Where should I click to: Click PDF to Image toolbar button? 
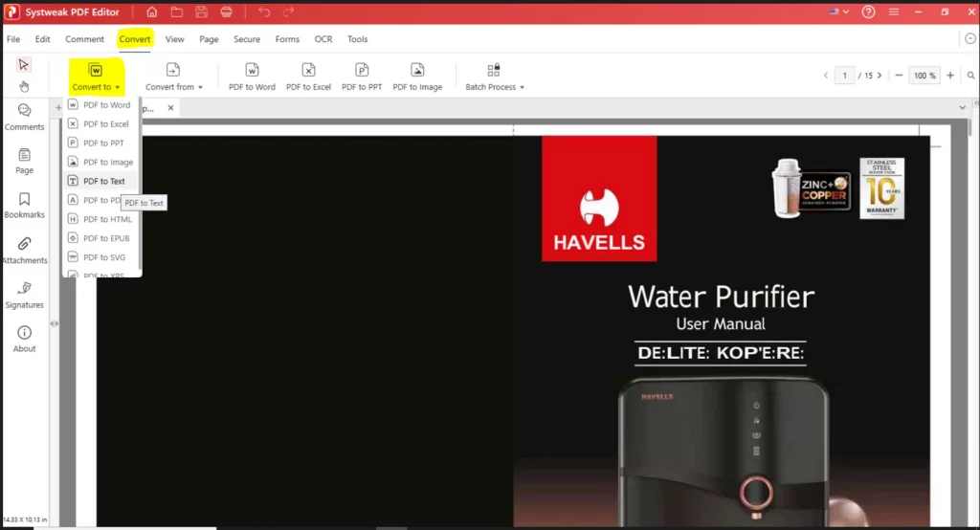tap(417, 77)
